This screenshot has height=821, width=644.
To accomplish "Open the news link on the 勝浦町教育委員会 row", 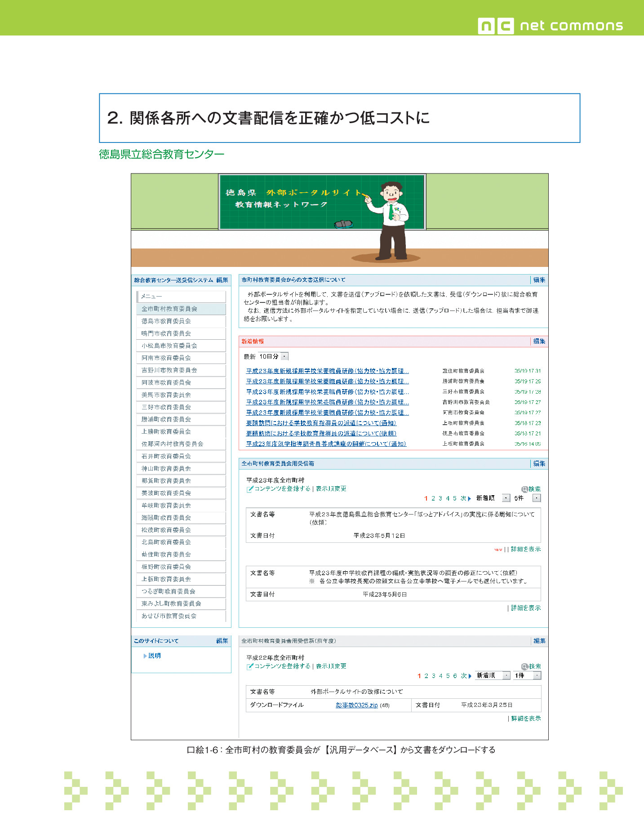I will click(x=328, y=382).
